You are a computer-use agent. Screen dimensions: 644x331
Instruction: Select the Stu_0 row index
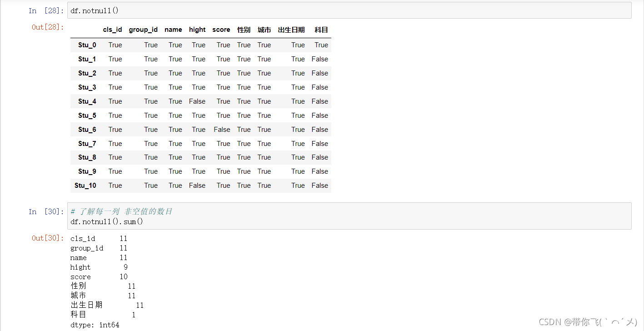[x=87, y=45]
